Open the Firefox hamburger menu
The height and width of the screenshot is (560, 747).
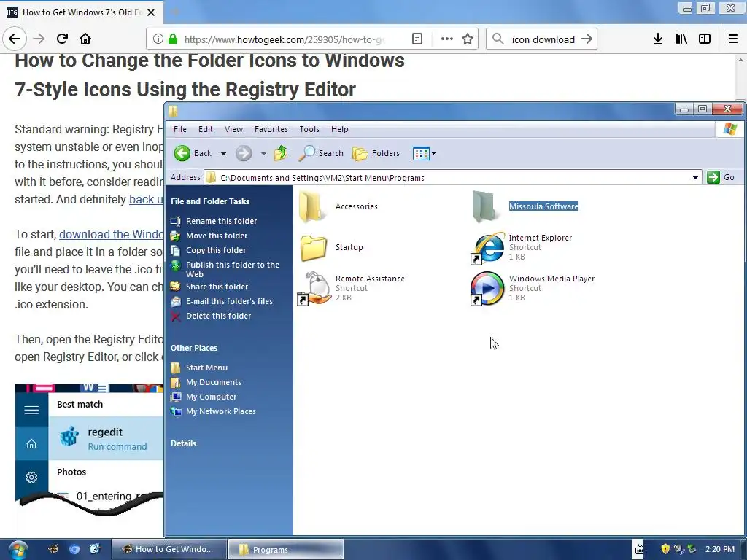coord(733,39)
